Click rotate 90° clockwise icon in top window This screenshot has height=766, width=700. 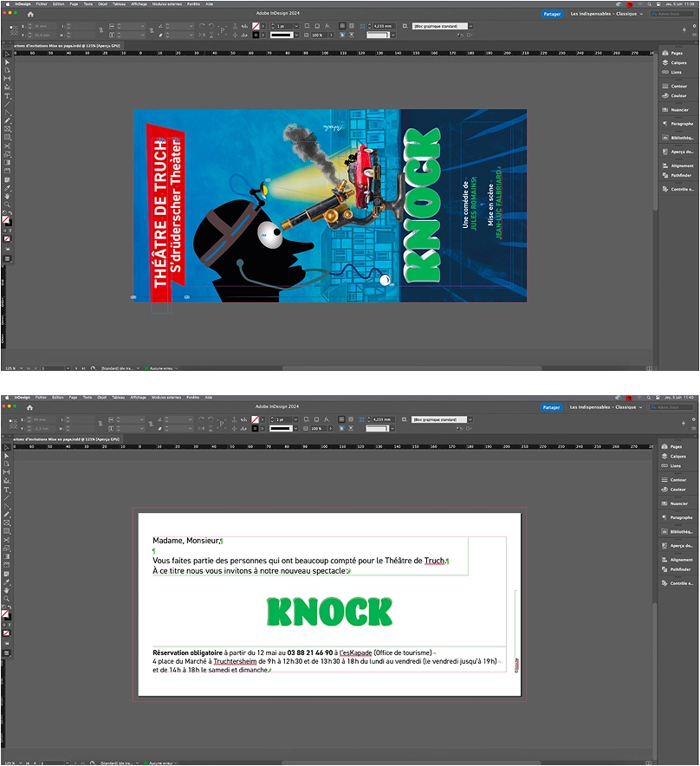202,25
